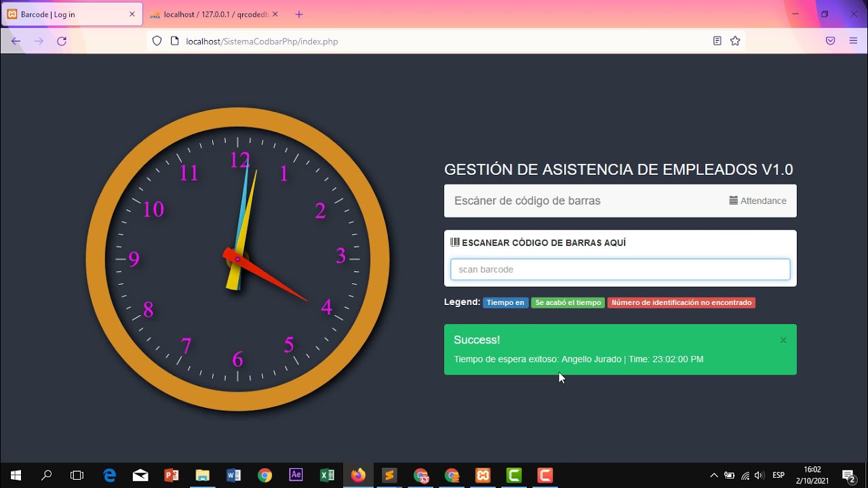Bookmark this page with the star icon
Viewport: 868px width, 488px height.
(735, 41)
